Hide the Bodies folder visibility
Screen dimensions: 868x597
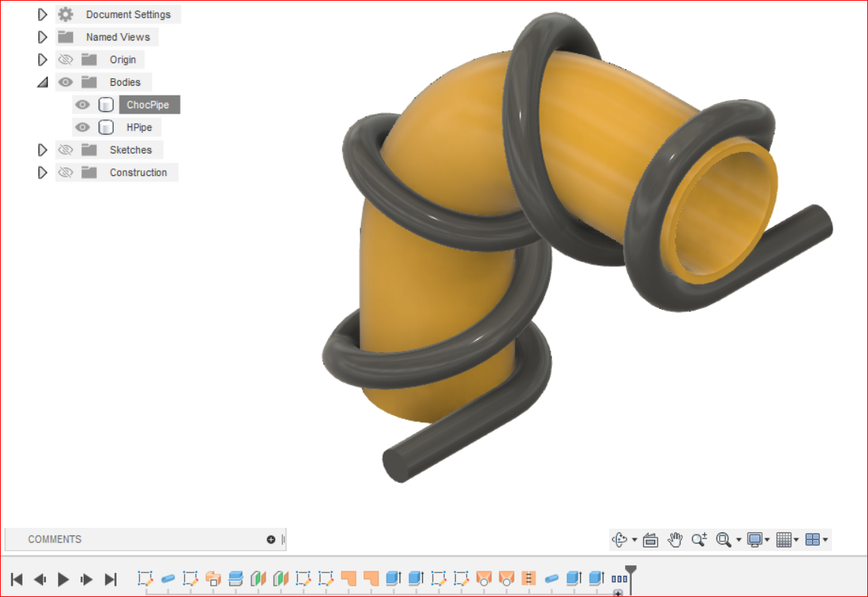pyautogui.click(x=65, y=83)
